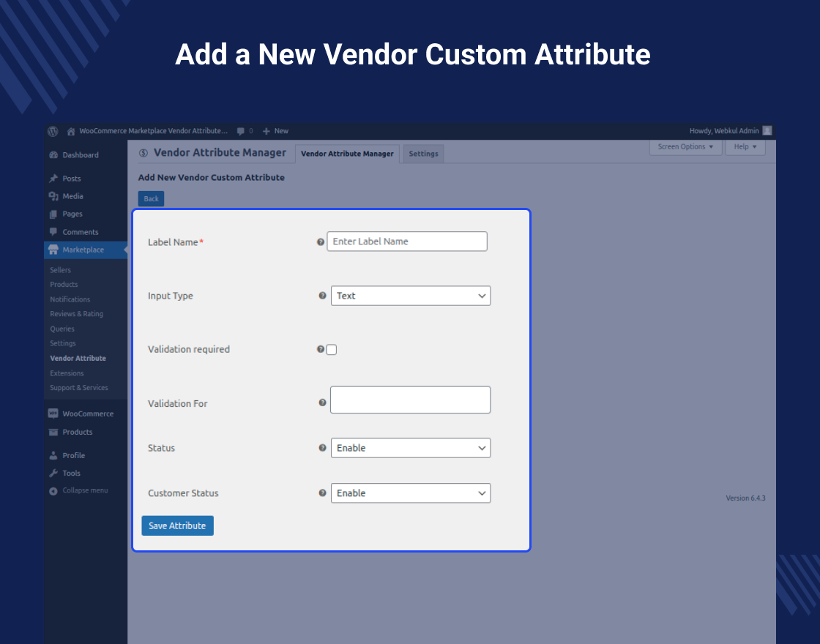The image size is (820, 644).
Task: Click the Version 6.4.3 text
Action: click(x=745, y=498)
